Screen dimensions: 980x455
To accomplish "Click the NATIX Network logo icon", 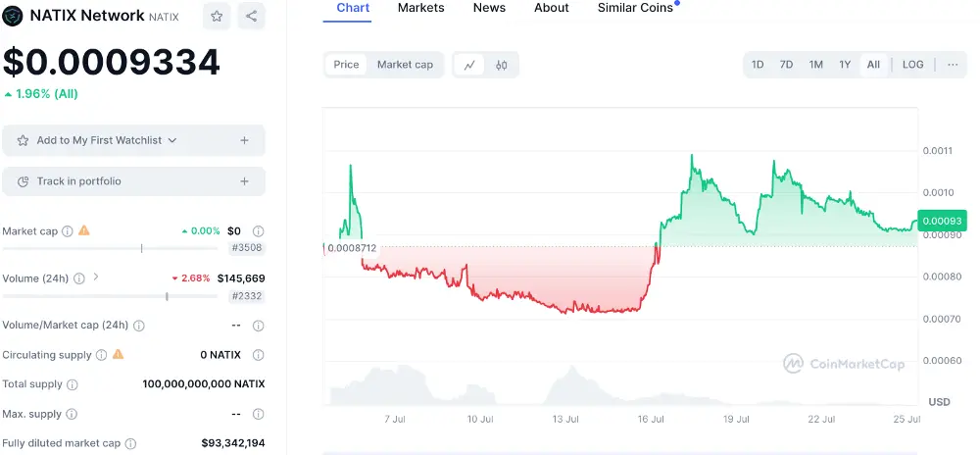I will click(x=13, y=17).
